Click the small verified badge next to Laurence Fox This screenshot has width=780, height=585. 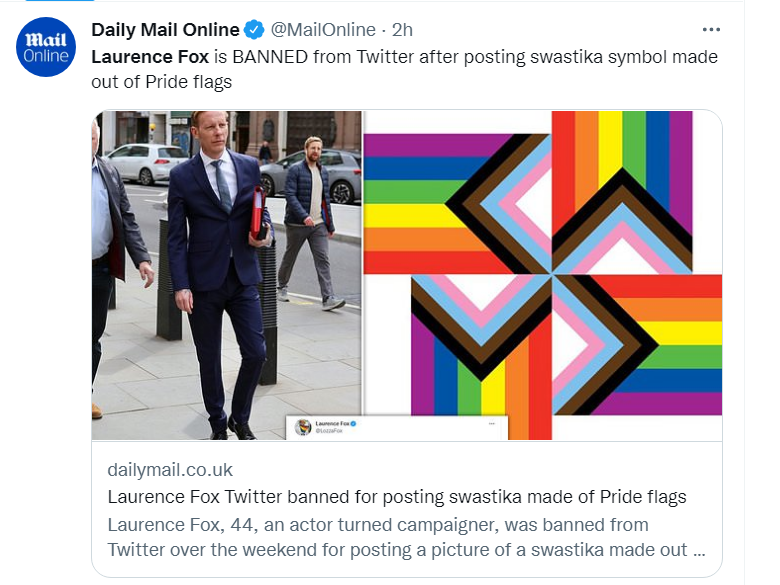[x=354, y=424]
